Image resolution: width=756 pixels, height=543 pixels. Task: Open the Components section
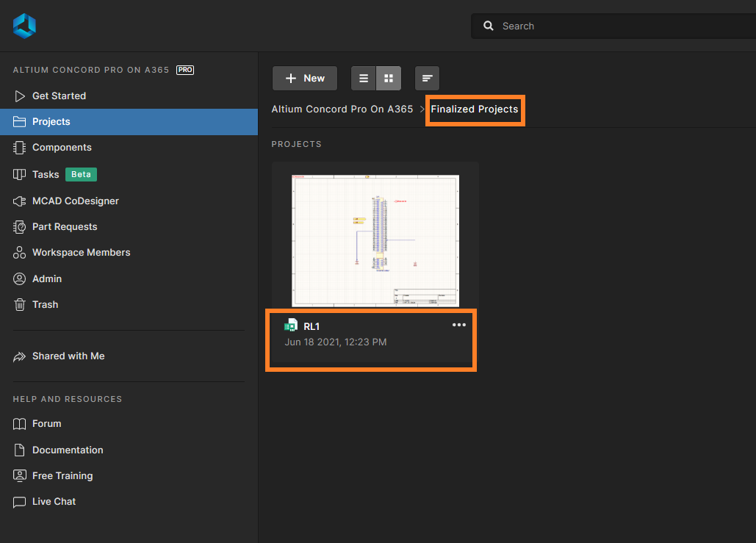click(62, 147)
